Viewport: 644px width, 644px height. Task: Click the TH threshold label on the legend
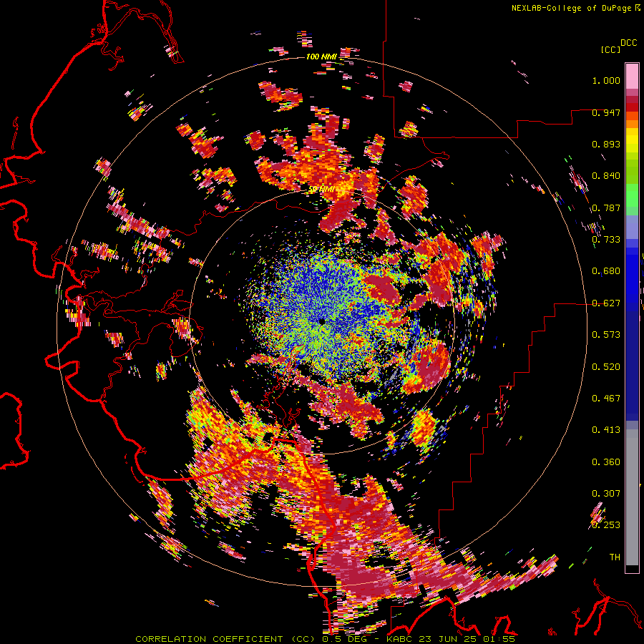(x=615, y=557)
